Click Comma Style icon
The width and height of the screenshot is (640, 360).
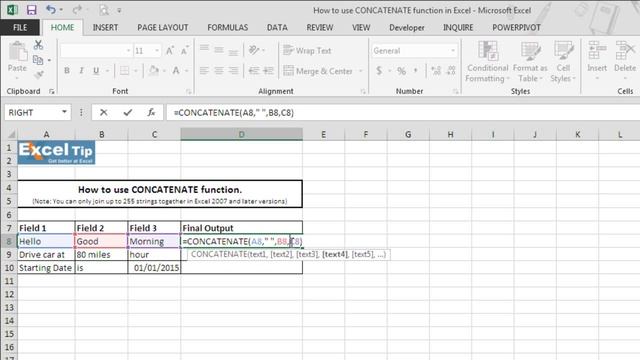click(x=416, y=71)
